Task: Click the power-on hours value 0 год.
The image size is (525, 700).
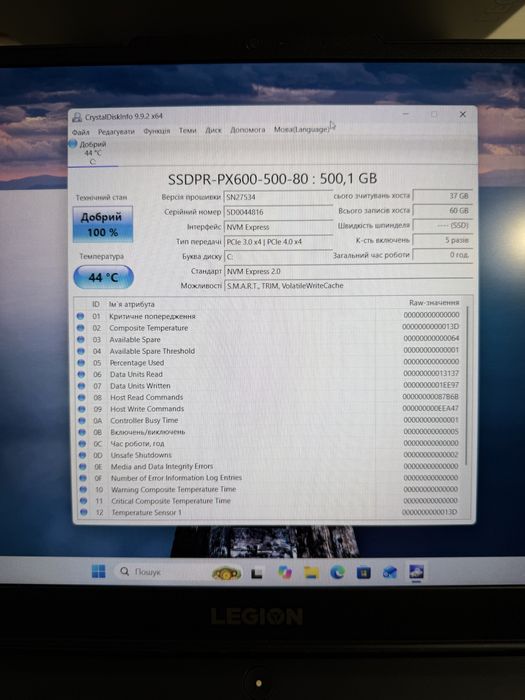Action: (x=442, y=254)
